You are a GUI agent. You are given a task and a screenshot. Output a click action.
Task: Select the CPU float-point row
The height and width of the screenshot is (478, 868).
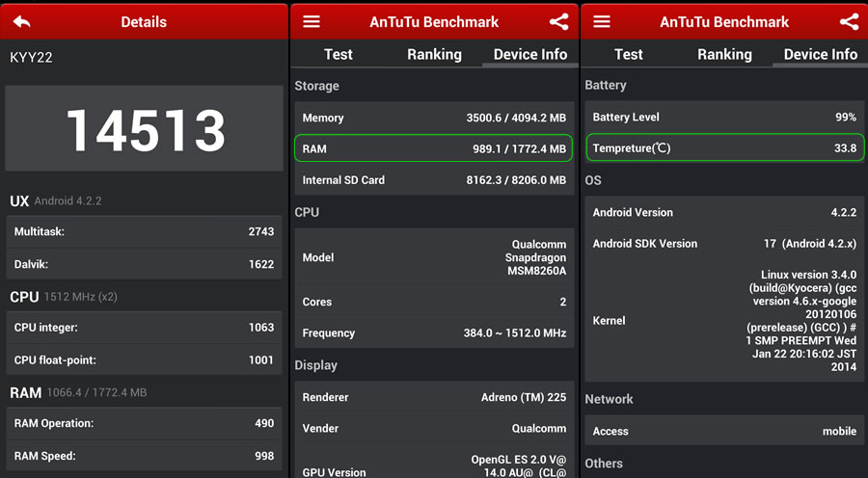[x=144, y=360]
